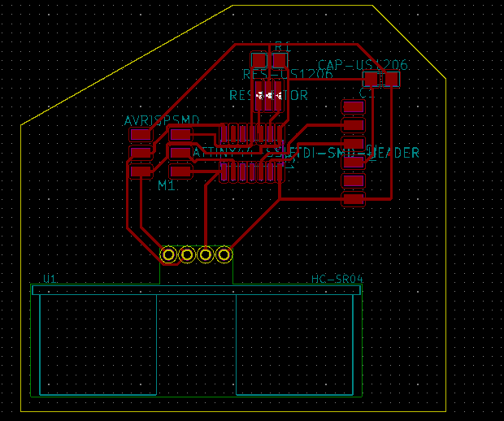Click the HC-SR04 value label
Viewport: 504px width, 421px height.
coord(337,279)
